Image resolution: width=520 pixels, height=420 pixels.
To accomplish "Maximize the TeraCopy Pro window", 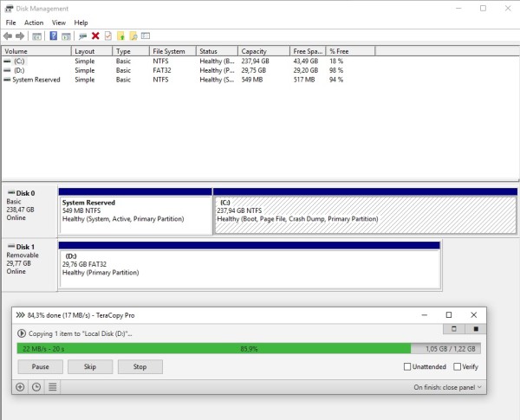I will [x=449, y=315].
